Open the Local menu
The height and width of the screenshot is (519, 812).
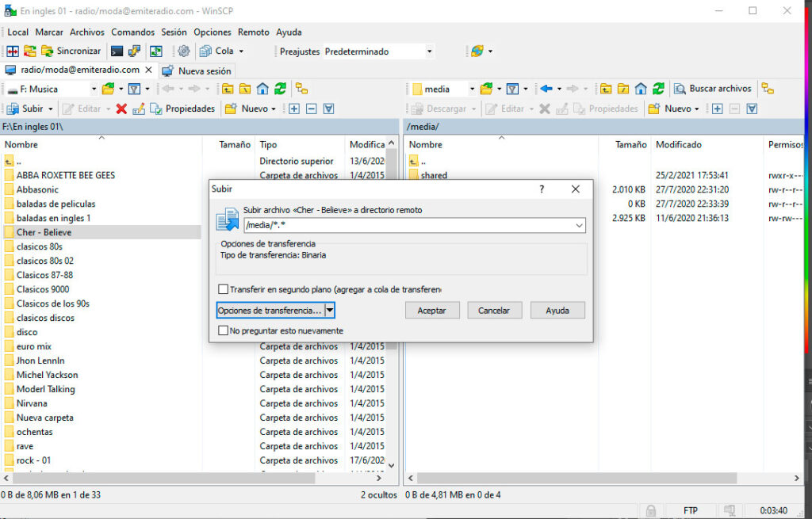(x=17, y=32)
